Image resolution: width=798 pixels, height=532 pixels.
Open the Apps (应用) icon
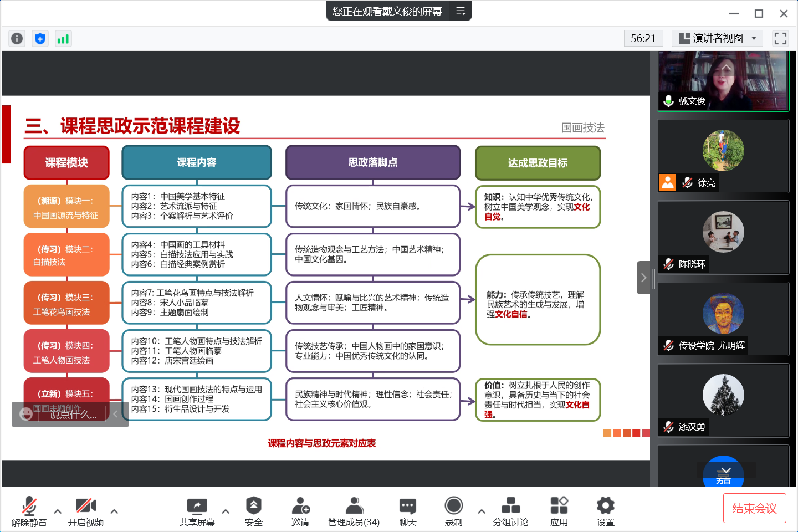[x=559, y=511]
